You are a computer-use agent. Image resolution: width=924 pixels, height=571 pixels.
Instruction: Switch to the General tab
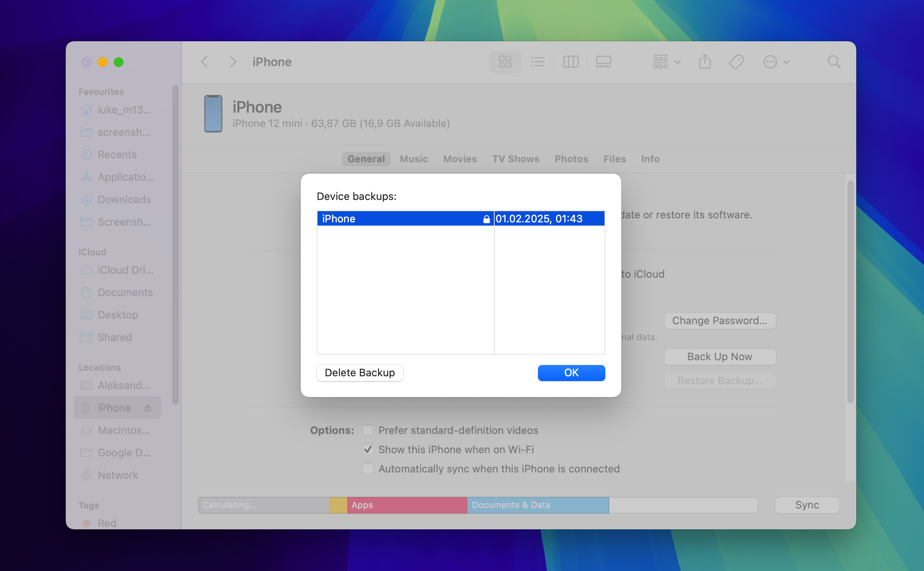tap(366, 159)
